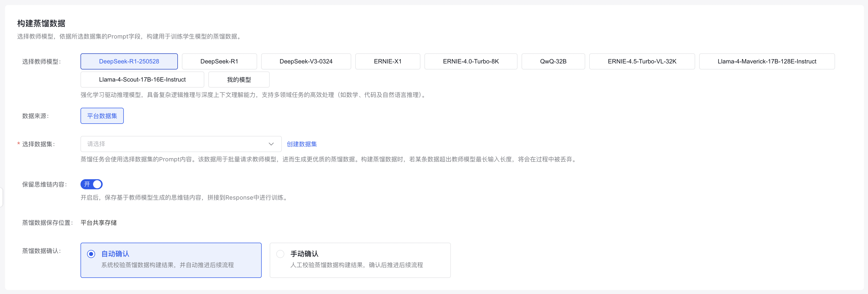Viewport: 868px width, 294px height.
Task: Click dataset hint starting 蒸馏任务会使用选择数据集
Action: 329,159
